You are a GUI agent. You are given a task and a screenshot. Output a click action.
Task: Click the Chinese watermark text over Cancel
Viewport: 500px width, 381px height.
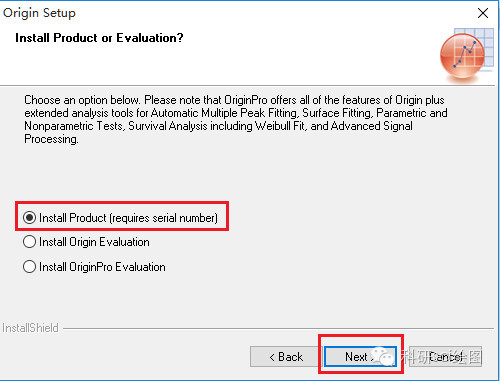(x=442, y=357)
